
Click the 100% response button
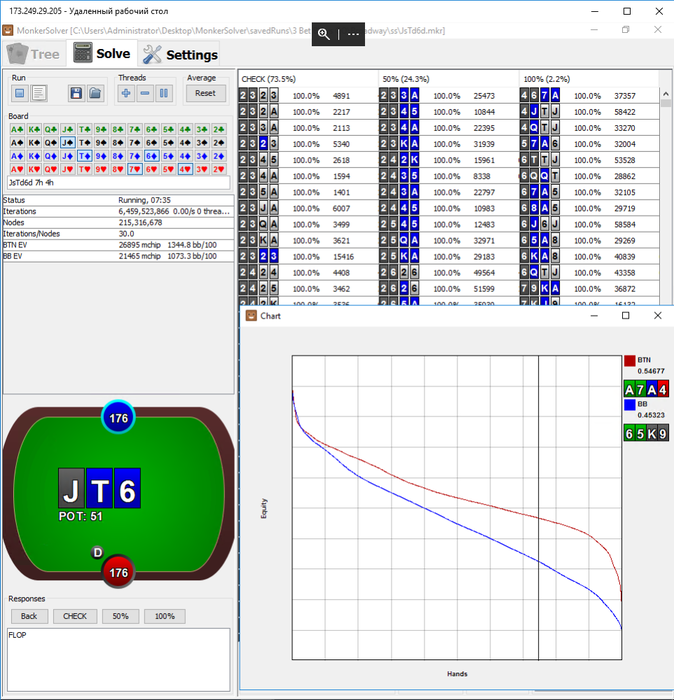tap(165, 616)
